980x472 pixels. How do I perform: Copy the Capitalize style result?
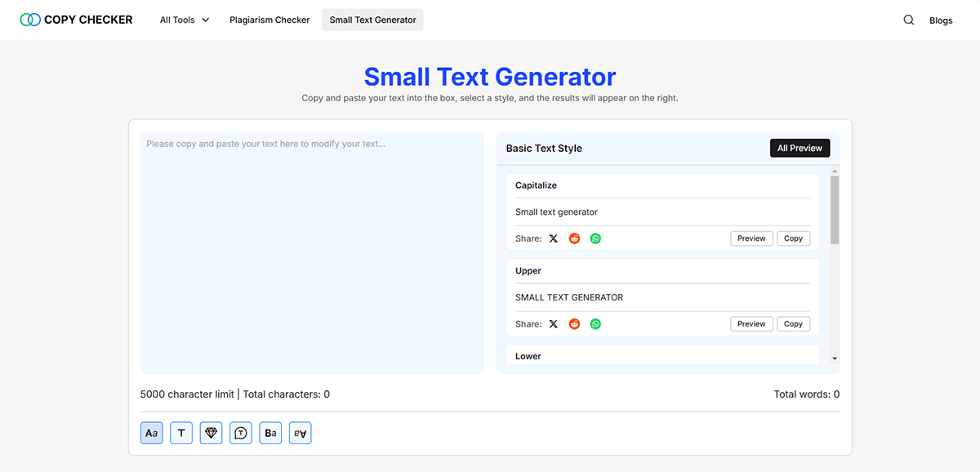(793, 238)
